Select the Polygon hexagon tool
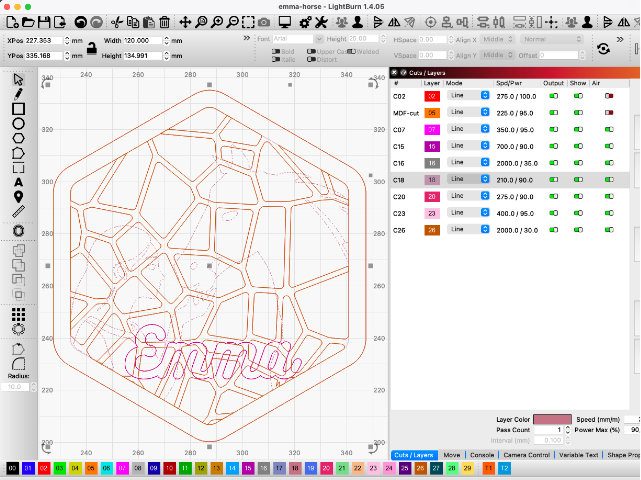Image resolution: width=641 pixels, height=480 pixels. (18, 138)
